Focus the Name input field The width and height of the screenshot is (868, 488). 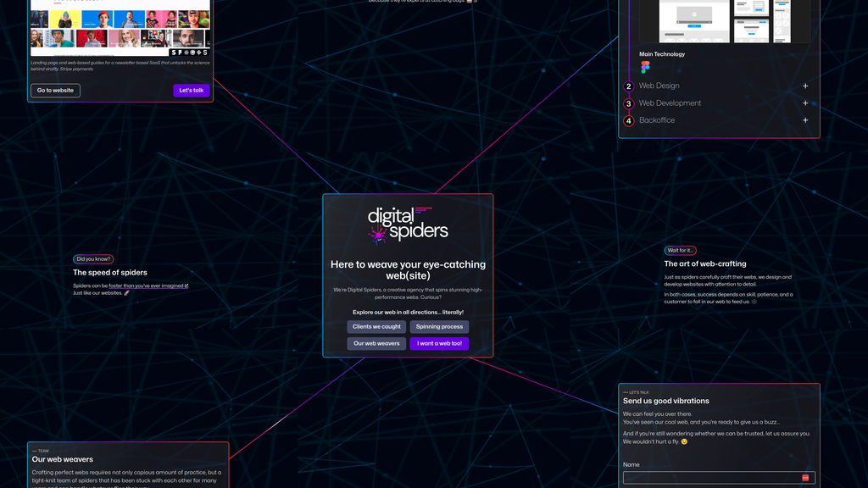[x=719, y=478]
